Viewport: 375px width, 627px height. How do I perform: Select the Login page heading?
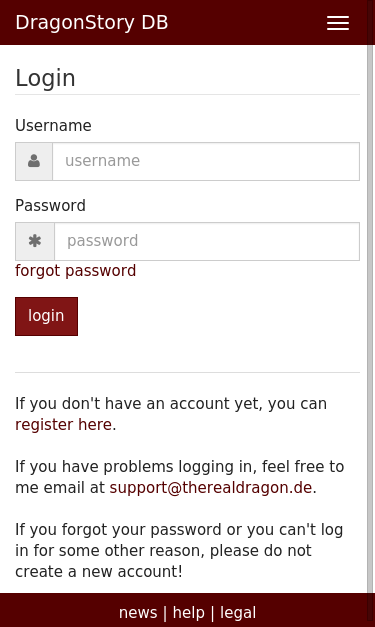tap(45, 78)
